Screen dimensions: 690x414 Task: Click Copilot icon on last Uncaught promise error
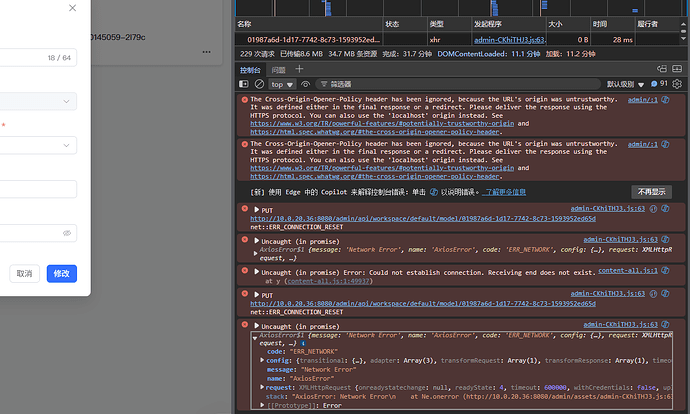665,325
